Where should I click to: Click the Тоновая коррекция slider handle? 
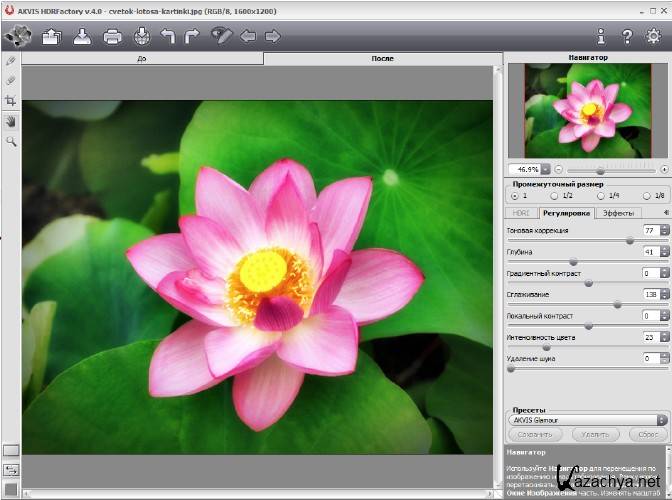(630, 240)
